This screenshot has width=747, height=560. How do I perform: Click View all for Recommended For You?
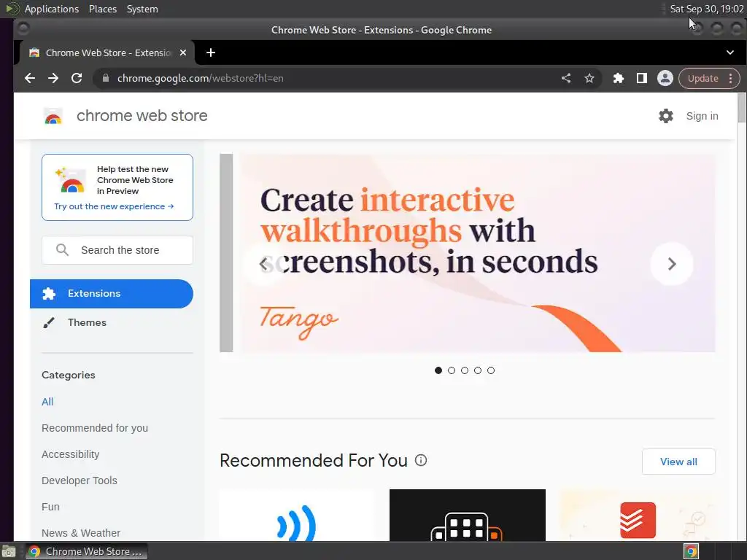[x=678, y=462]
